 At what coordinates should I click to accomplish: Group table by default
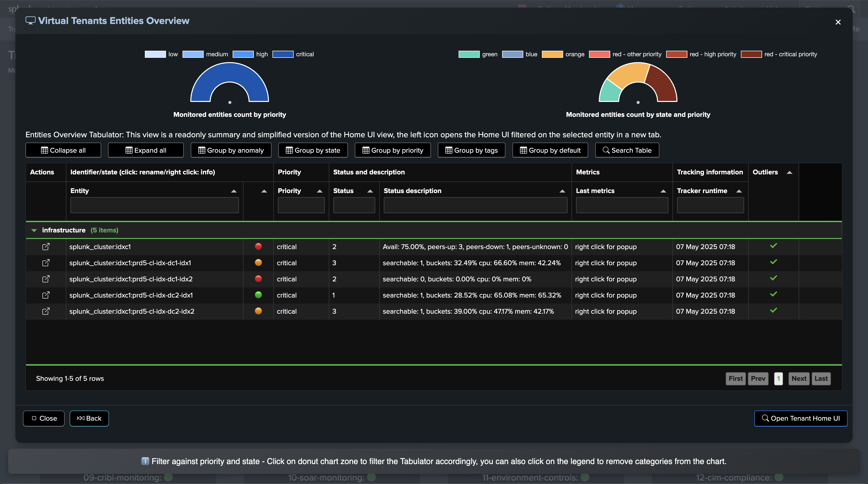click(x=550, y=150)
